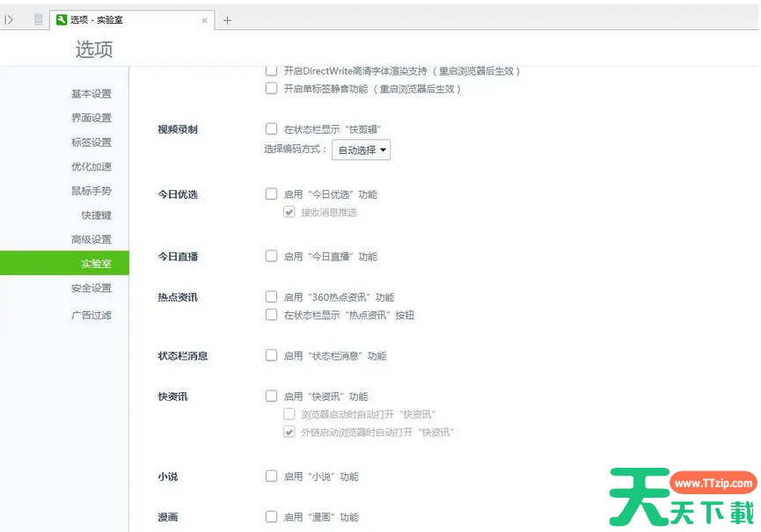
Task: Go to 高级设置 in sidebar
Action: tap(91, 239)
